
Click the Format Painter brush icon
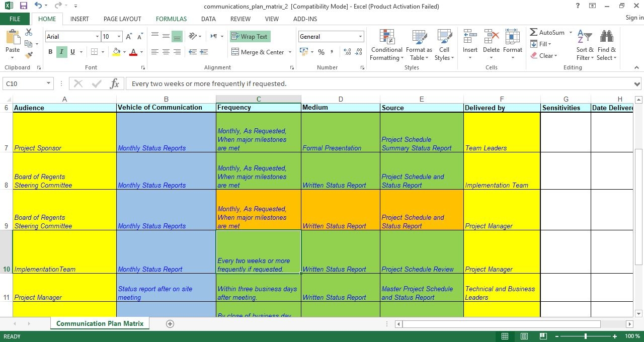pos(29,55)
